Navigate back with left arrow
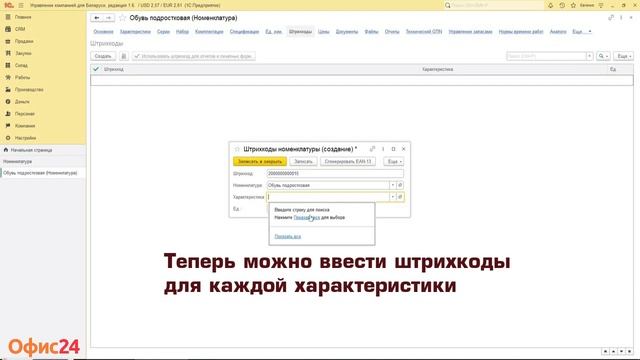Viewport: 640px width, 360px height. [x=97, y=18]
